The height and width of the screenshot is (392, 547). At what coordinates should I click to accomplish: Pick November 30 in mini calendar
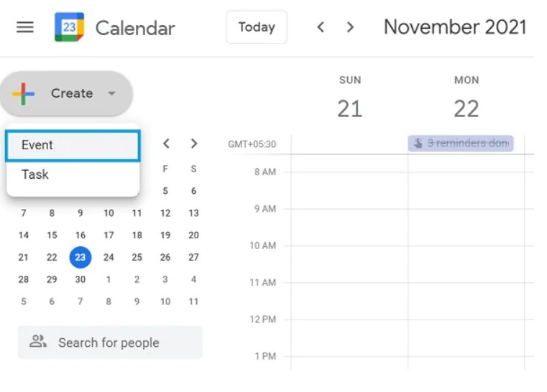81,279
